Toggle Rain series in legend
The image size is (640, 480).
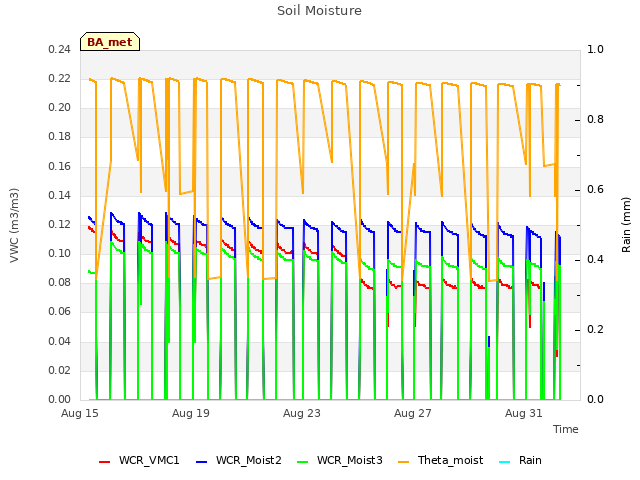click(520, 460)
